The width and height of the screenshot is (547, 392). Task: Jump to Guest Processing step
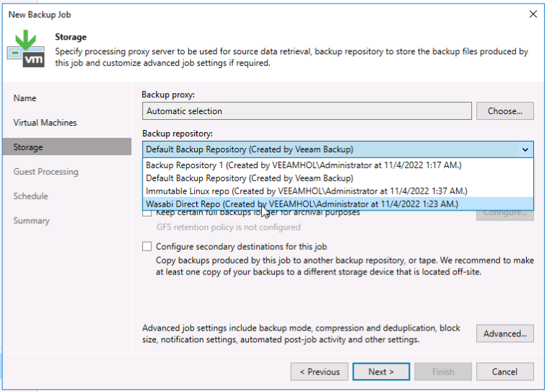pos(45,172)
